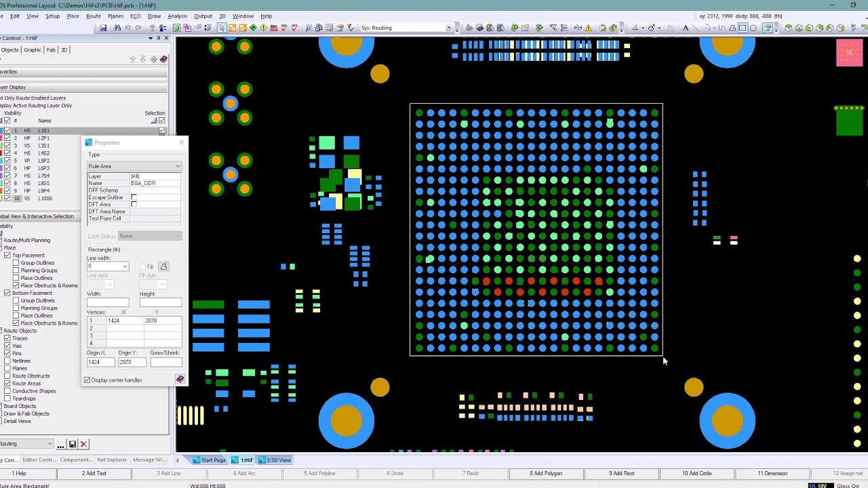
Task: Click the save scheme icon at panel bottom
Action: pos(73,444)
